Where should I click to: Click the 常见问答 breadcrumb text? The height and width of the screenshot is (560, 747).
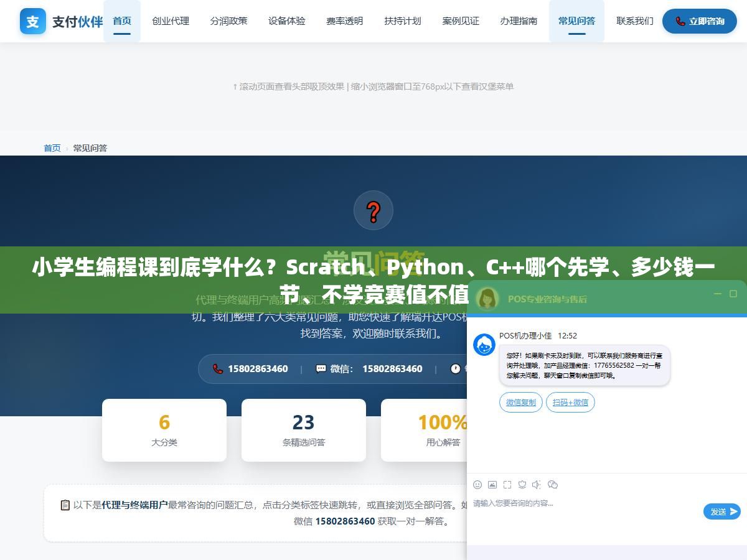[90, 148]
